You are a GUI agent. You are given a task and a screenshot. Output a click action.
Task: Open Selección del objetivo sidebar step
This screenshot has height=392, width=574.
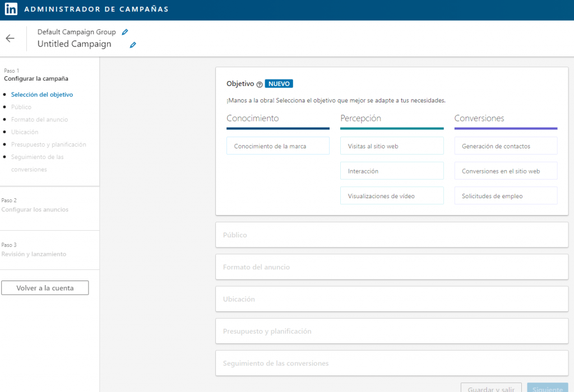41,94
